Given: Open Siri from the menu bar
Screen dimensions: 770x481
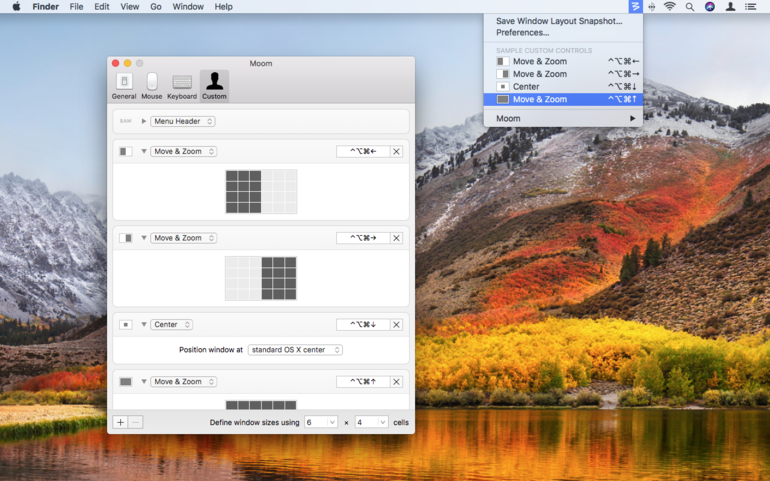Looking at the screenshot, I should (x=710, y=6).
